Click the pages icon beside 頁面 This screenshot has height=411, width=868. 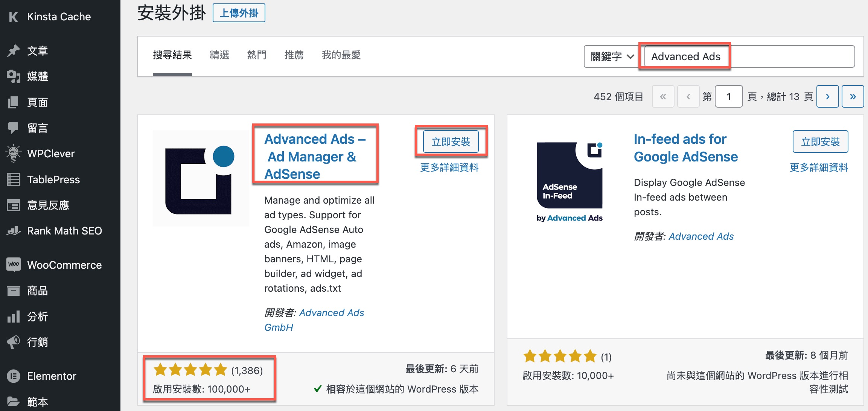(x=13, y=102)
